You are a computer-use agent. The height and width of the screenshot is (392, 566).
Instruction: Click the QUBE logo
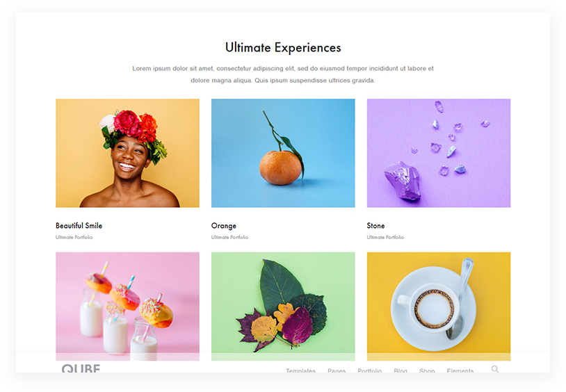coord(81,368)
